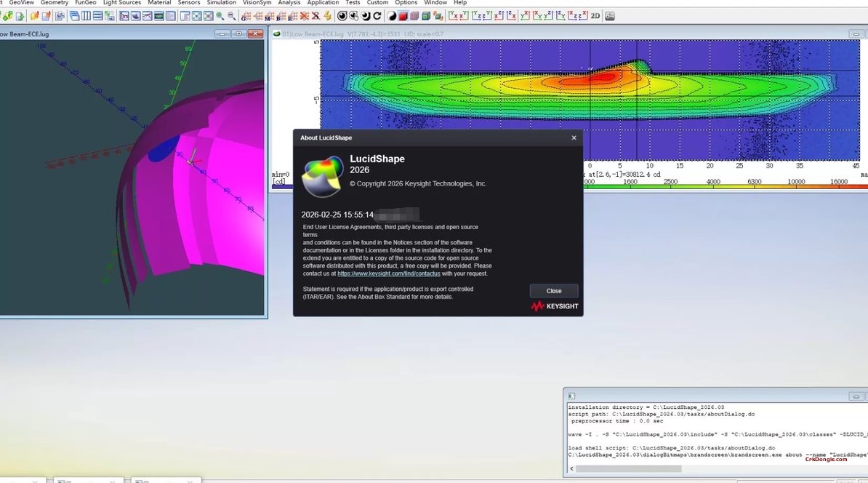868x483 pixels.
Task: Dismiss About LucidShape with title X
Action: (x=574, y=138)
